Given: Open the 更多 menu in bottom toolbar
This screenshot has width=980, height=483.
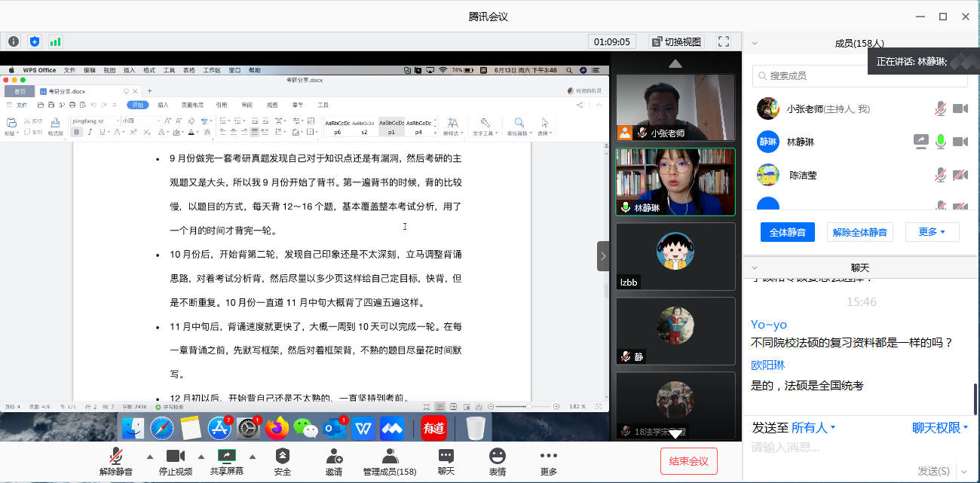Looking at the screenshot, I should [549, 457].
